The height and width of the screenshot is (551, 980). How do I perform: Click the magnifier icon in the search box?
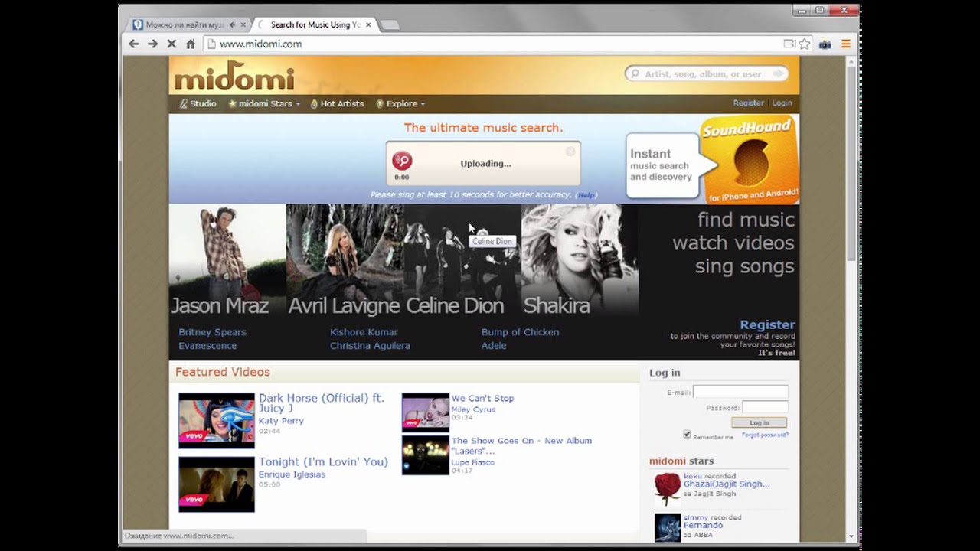coord(634,74)
